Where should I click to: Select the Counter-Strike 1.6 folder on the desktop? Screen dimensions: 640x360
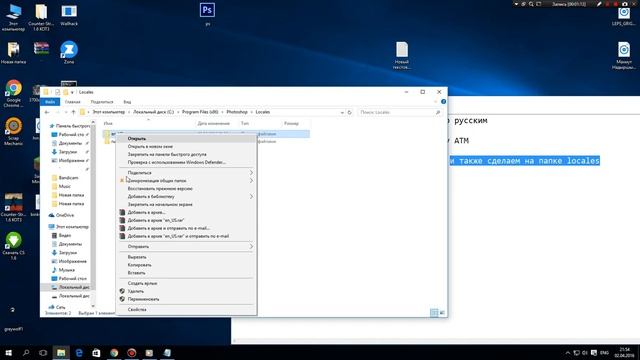pyautogui.click(x=41, y=17)
